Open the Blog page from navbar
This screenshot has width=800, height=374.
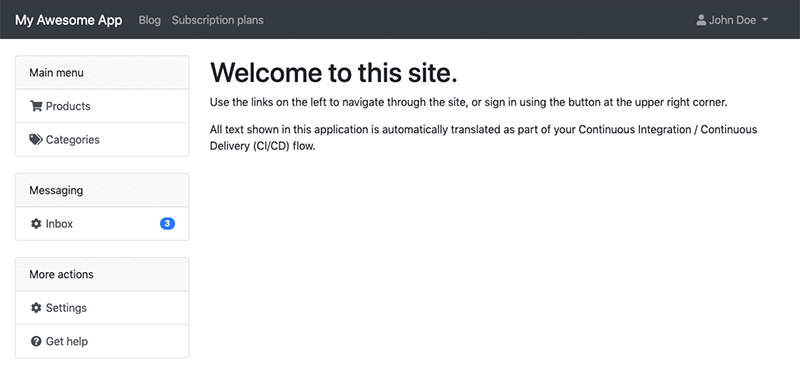pyautogui.click(x=149, y=20)
